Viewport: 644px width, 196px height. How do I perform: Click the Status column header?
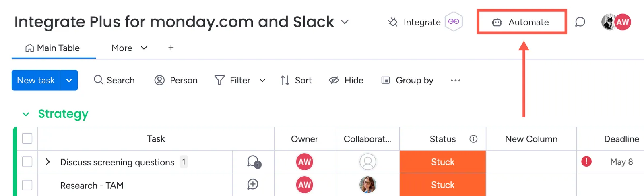pos(443,139)
